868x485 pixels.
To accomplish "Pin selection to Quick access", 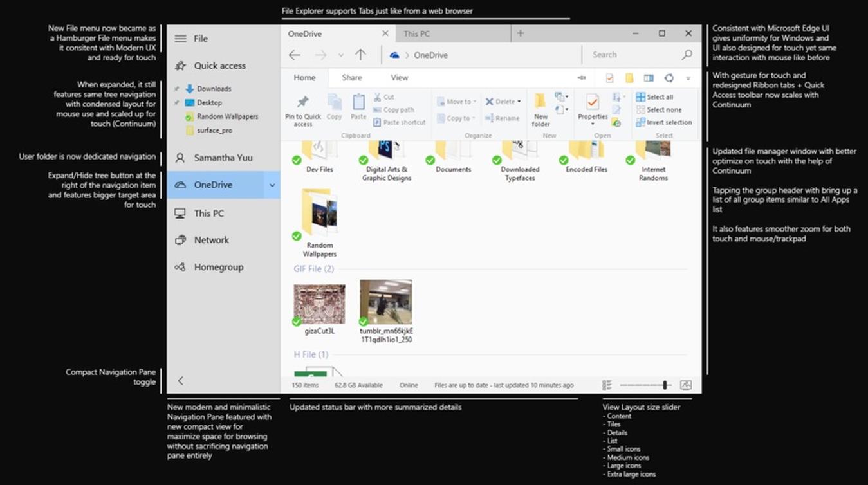I will (303, 111).
